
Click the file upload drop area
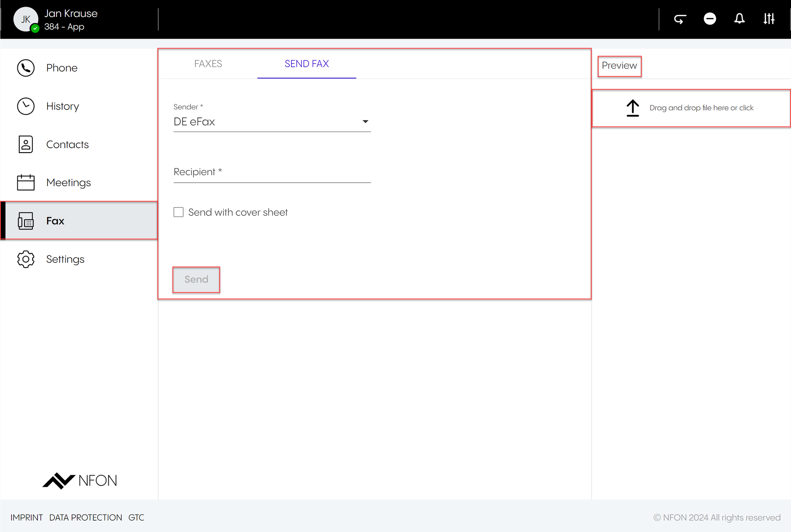[691, 108]
